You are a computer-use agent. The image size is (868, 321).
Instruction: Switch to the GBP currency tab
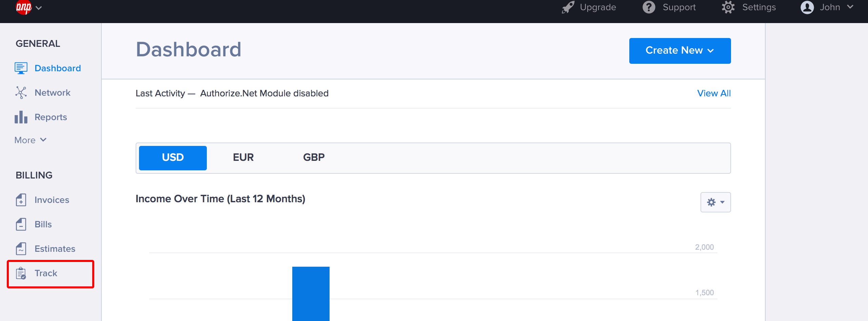click(314, 158)
